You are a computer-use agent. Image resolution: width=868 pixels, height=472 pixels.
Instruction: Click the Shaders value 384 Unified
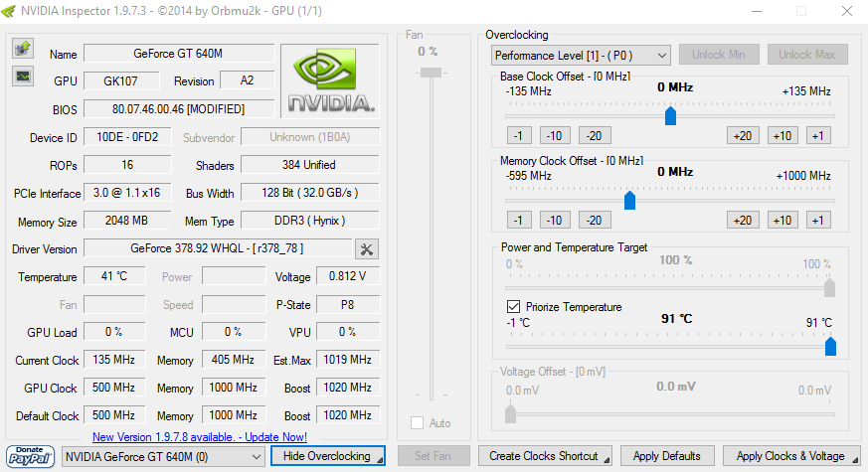click(310, 165)
